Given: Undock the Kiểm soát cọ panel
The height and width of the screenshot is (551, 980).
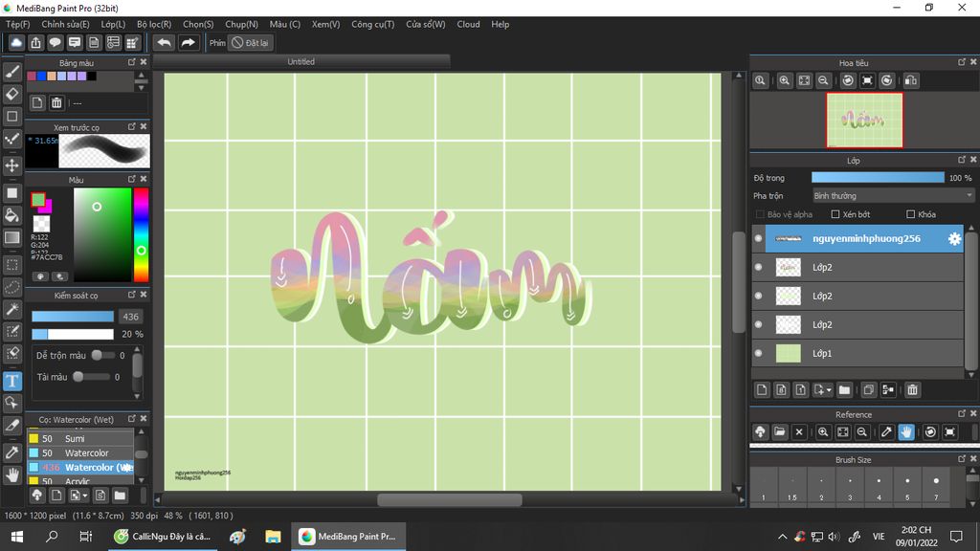Looking at the screenshot, I should [131, 295].
